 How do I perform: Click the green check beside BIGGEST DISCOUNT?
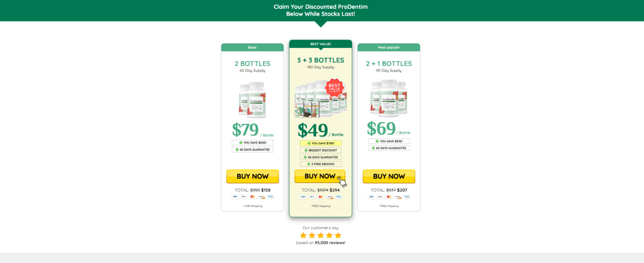tap(306, 150)
